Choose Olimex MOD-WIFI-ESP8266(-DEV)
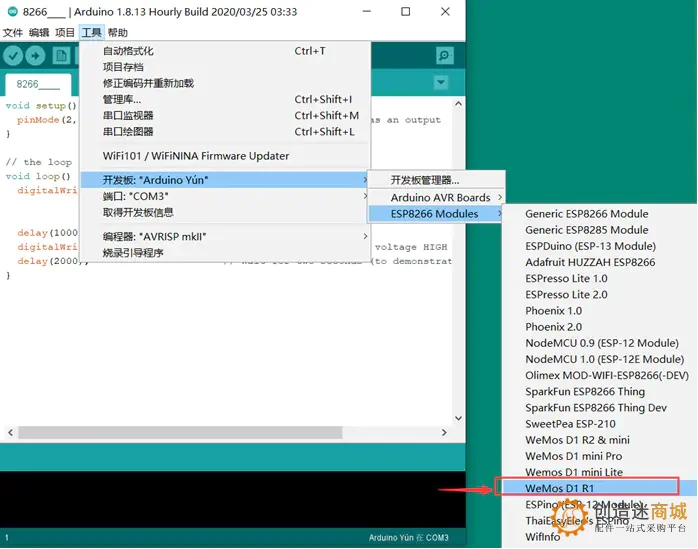Viewport: 698px width, 549px height. (599, 375)
